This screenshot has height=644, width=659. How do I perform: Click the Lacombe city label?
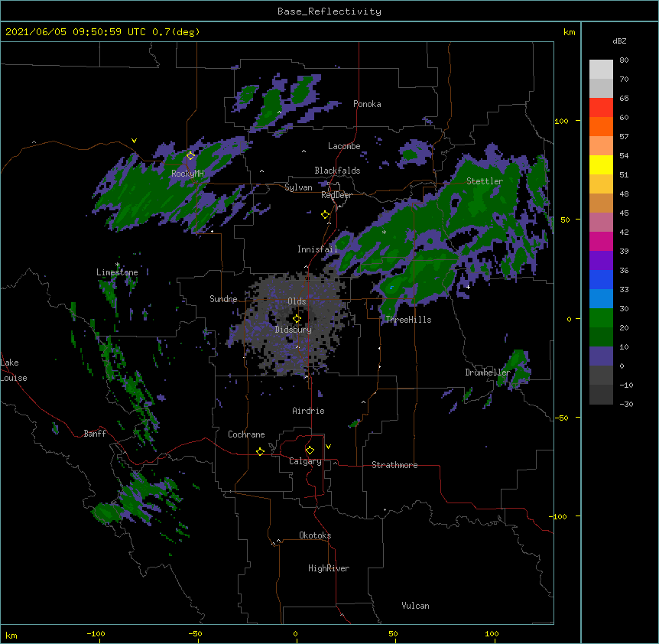point(344,146)
